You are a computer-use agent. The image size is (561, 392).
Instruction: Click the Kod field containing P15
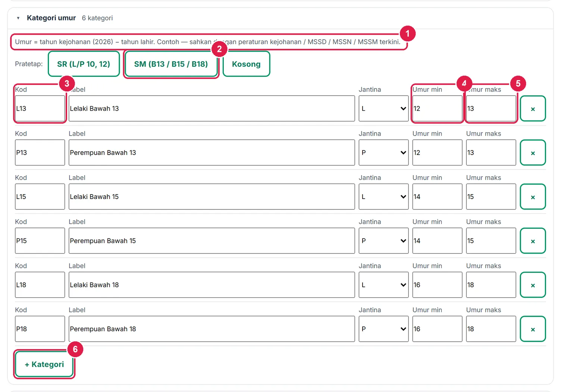click(x=40, y=241)
